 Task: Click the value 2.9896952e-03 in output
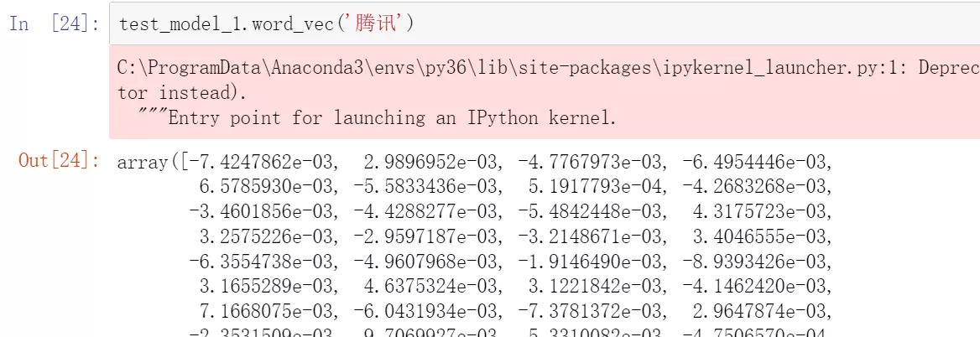432,163
